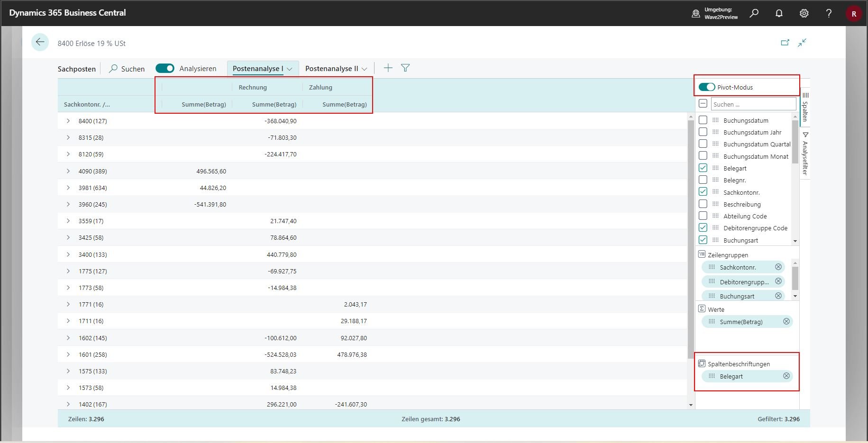Expand row 3400 (133)
The height and width of the screenshot is (443, 868).
[68, 254]
